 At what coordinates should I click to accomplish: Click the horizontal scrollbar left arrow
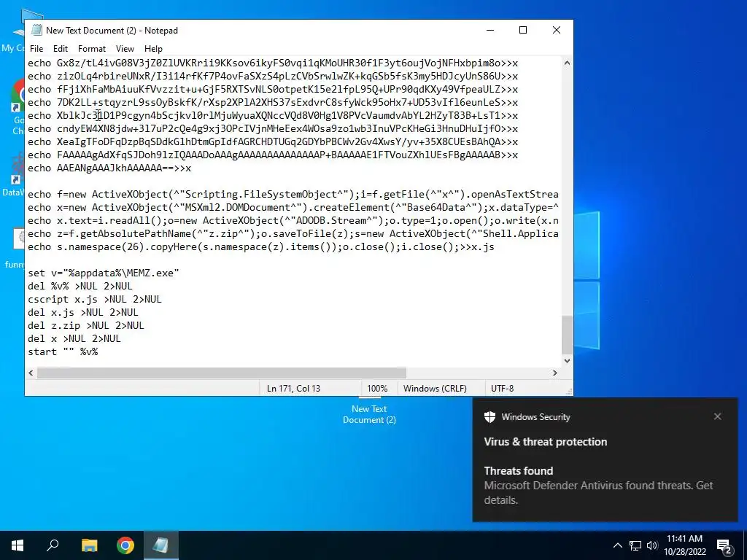pos(31,373)
